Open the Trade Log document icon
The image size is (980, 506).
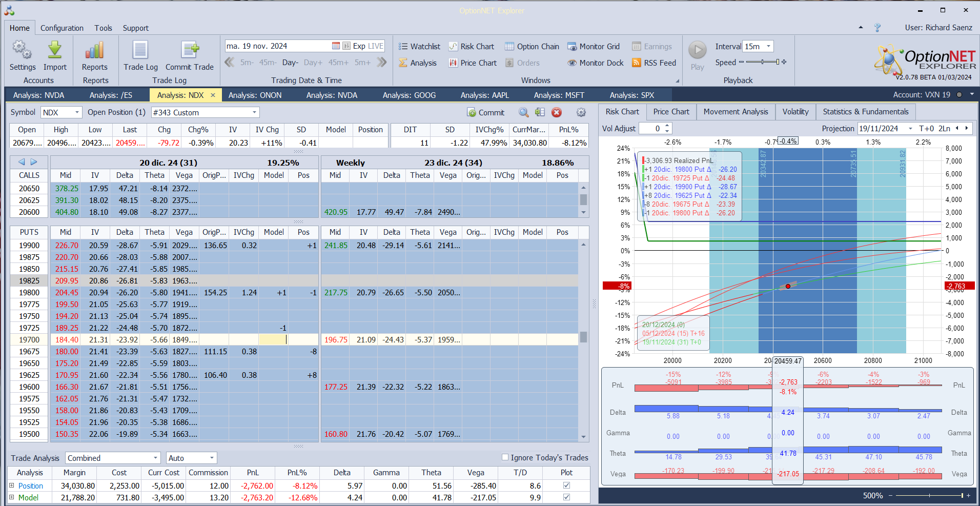pos(140,50)
